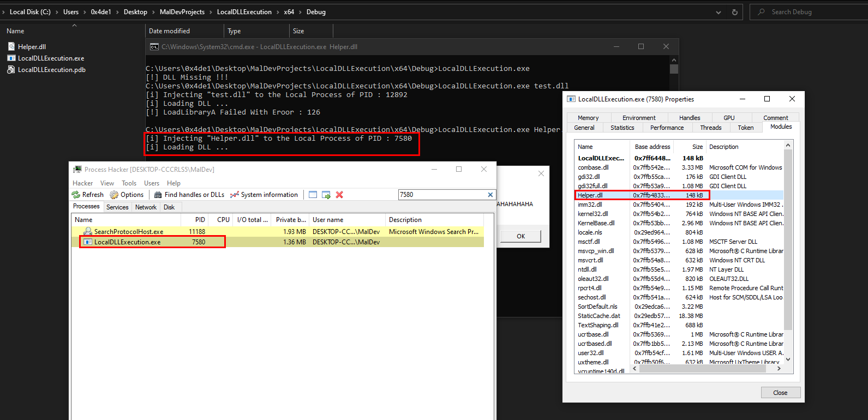Image resolution: width=868 pixels, height=420 pixels.
Task: Click OK in the message box
Action: (x=521, y=236)
